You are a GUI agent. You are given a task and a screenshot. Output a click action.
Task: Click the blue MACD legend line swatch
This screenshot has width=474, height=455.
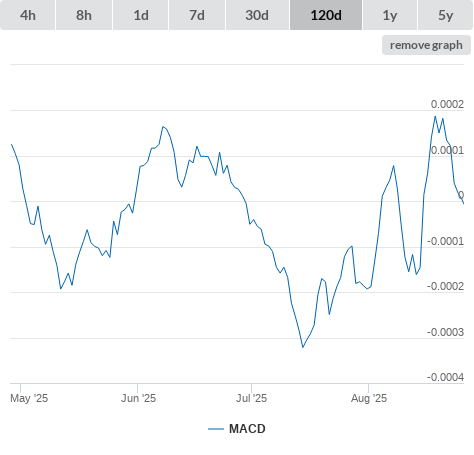click(216, 429)
